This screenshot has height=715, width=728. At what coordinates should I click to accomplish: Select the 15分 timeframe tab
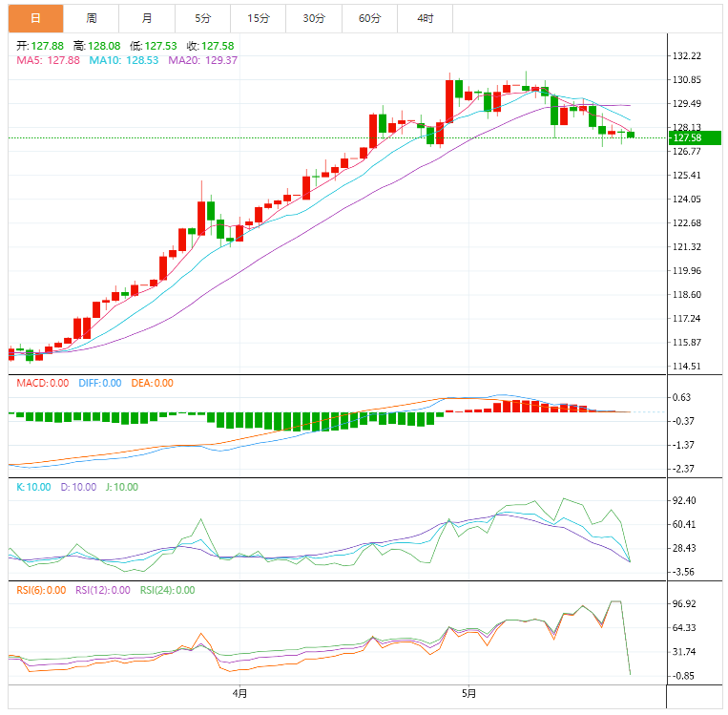tap(258, 18)
